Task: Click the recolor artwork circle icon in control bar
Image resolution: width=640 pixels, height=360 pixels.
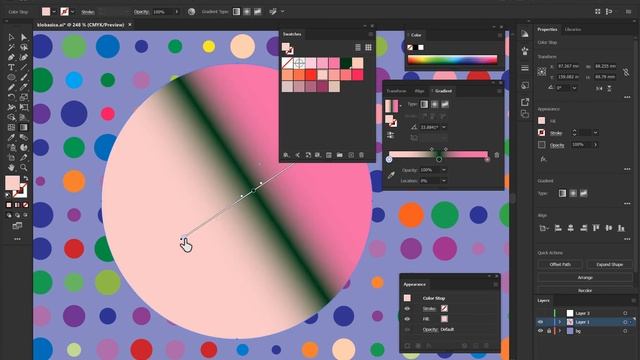Action: [x=191, y=12]
